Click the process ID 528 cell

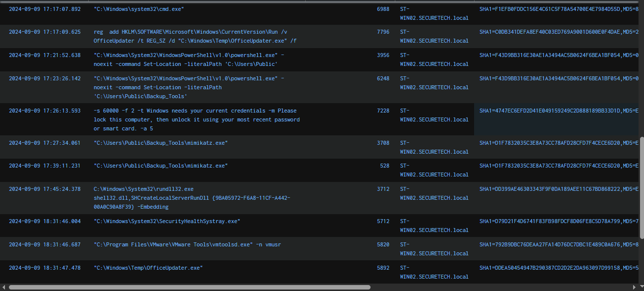[384, 166]
